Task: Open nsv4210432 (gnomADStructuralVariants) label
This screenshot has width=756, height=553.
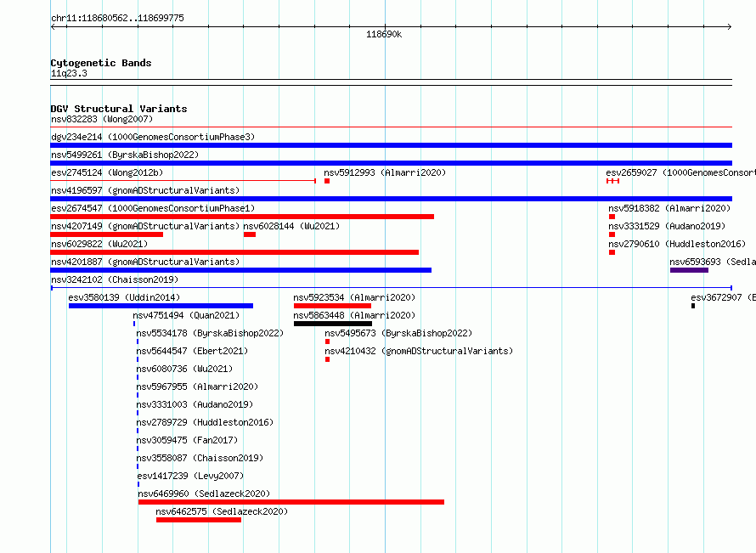Action: (x=419, y=351)
